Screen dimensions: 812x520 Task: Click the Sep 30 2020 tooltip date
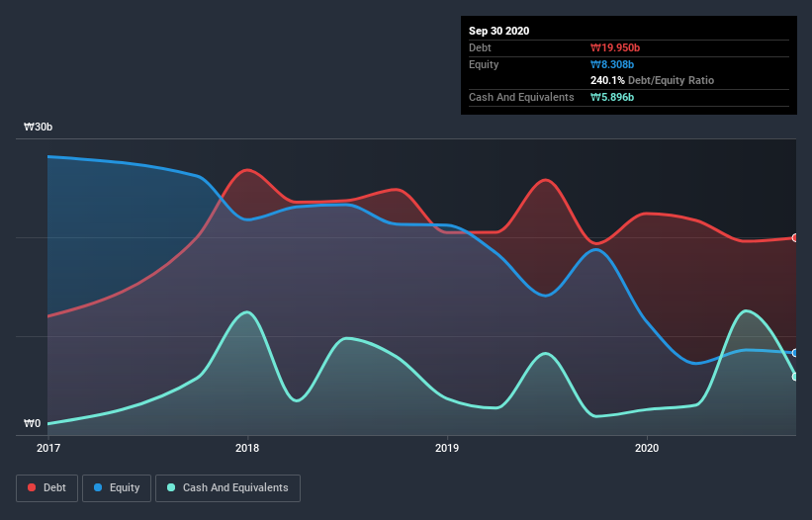click(499, 31)
